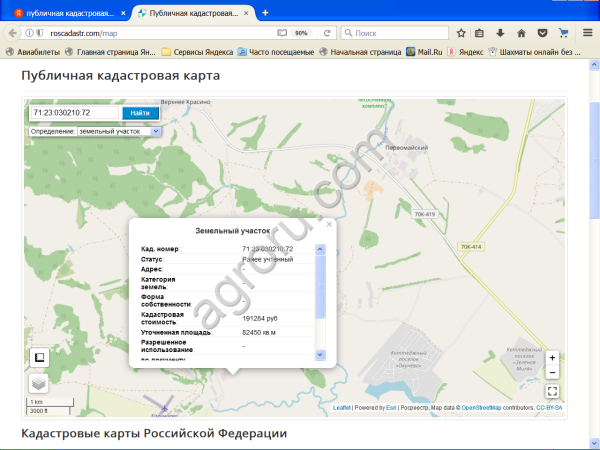Screen dimensions: 600x450
Task: Click the 90% page zoom indicator
Action: pyautogui.click(x=301, y=33)
